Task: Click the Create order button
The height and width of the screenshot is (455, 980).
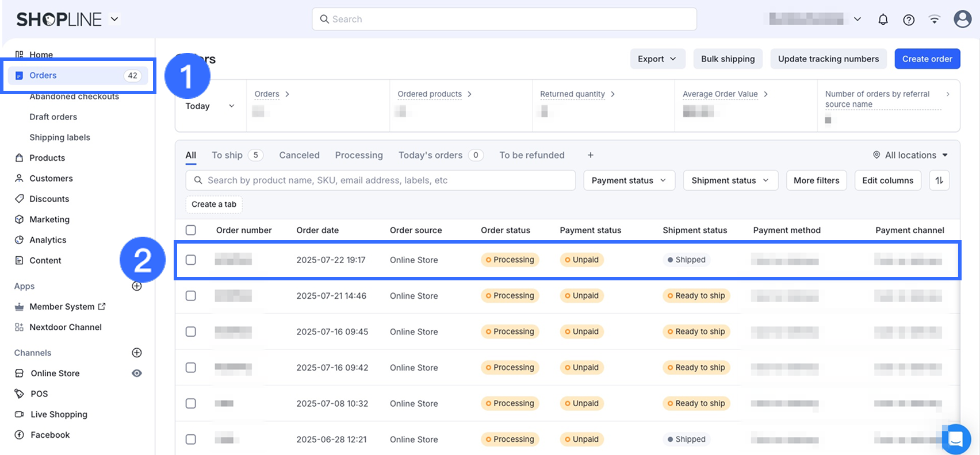Action: tap(927, 59)
